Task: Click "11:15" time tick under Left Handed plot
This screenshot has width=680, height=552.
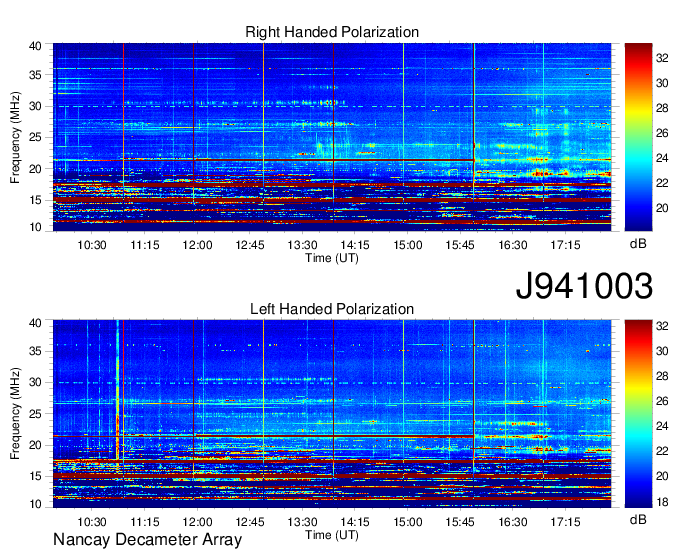Action: tap(145, 522)
